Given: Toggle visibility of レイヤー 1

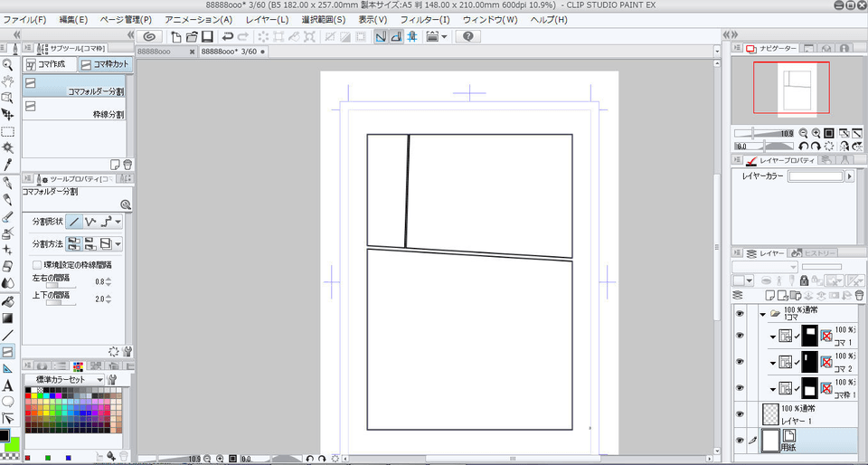Looking at the screenshot, I should (740, 414).
